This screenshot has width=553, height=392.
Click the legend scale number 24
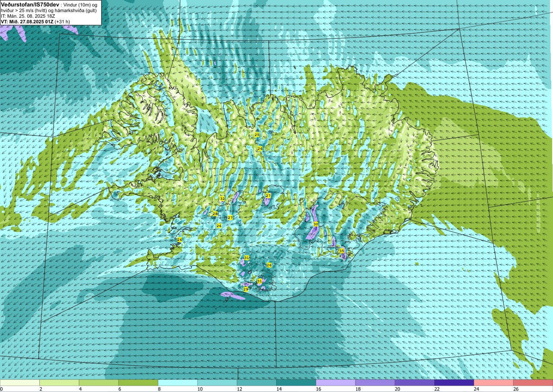[477, 389]
